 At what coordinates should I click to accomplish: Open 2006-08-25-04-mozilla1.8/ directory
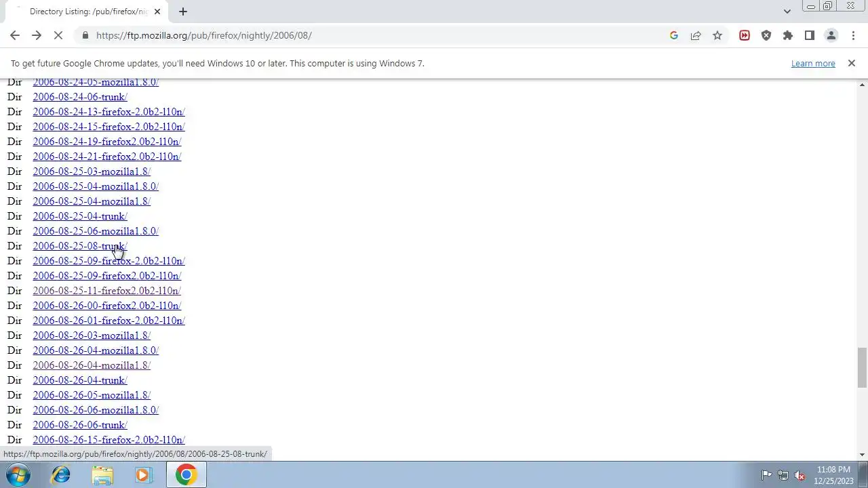point(92,201)
